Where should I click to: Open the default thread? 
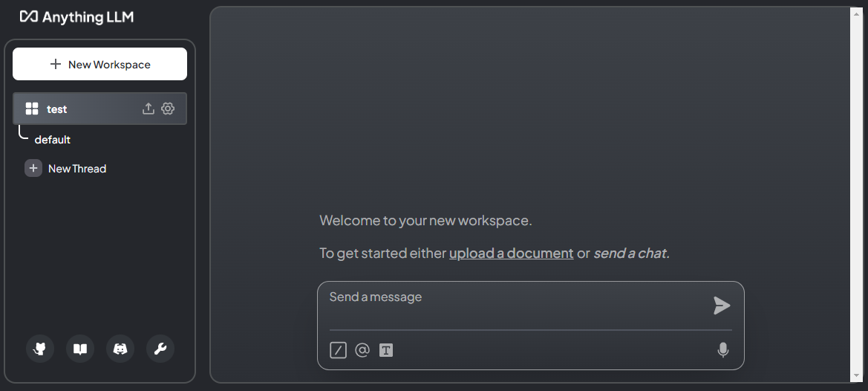tap(53, 140)
